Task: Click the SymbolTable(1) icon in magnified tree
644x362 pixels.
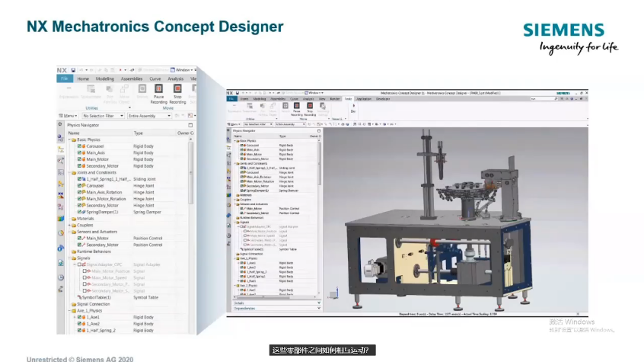Action: (79, 297)
